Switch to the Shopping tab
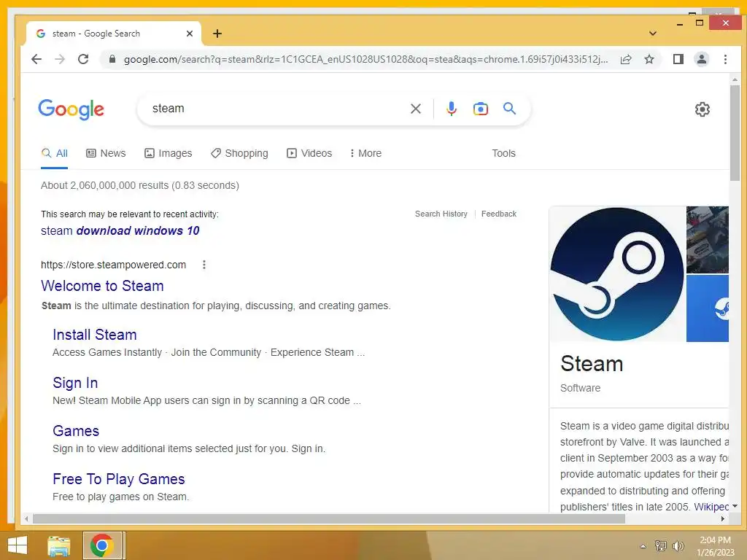Viewport: 747px width, 560px height. tap(239, 153)
